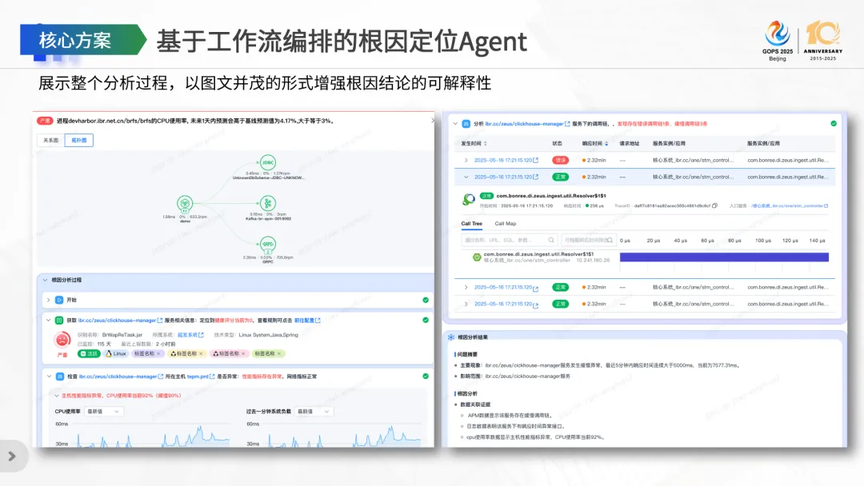Click the Resolver span circle icon in call tree

(x=477, y=257)
